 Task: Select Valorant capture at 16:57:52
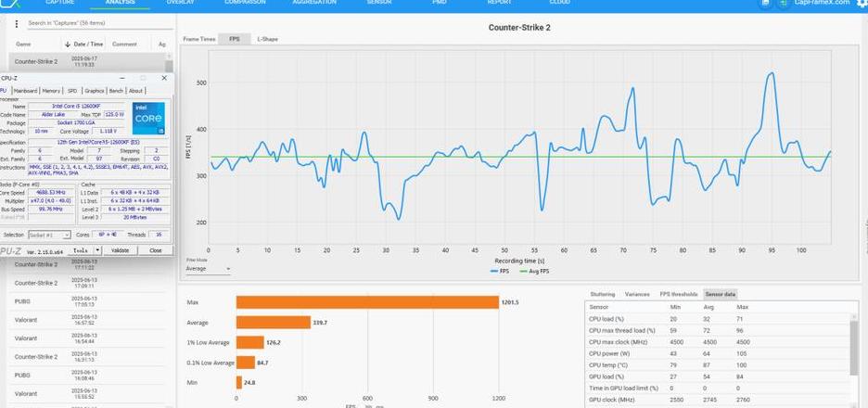pyautogui.click(x=87, y=319)
